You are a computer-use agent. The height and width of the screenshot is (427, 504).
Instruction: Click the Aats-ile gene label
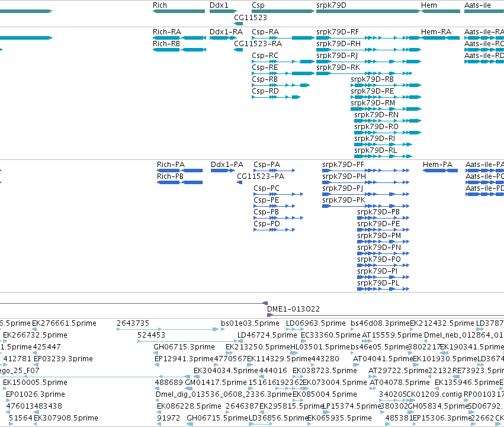[477, 5]
